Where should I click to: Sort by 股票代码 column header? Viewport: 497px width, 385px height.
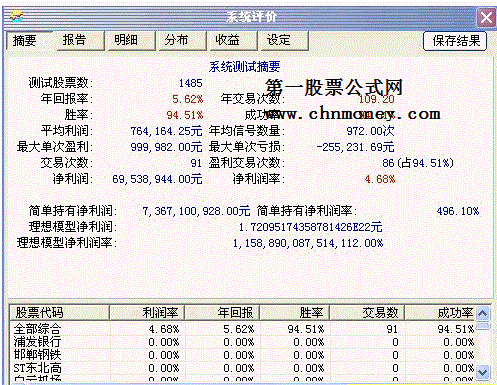coord(59,313)
